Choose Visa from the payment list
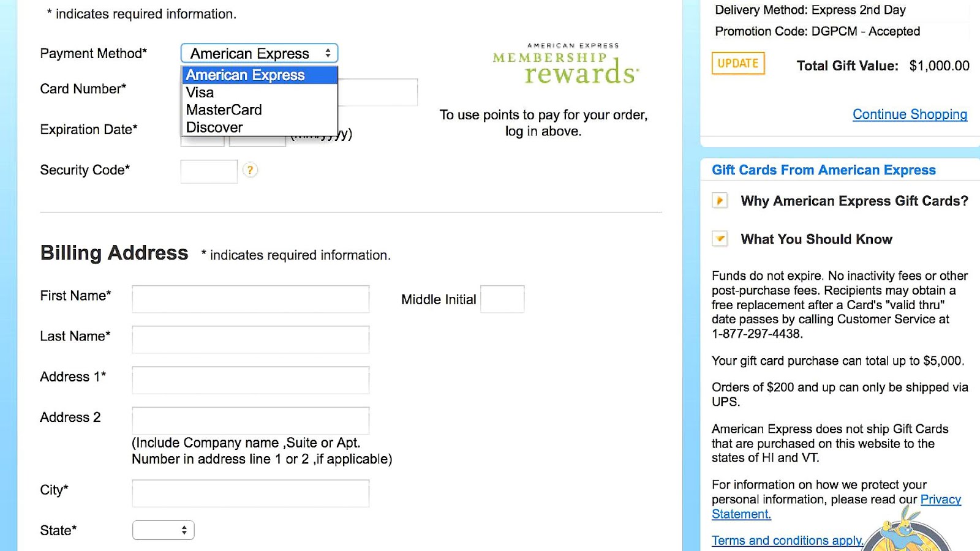The height and width of the screenshot is (551, 980). (x=260, y=92)
